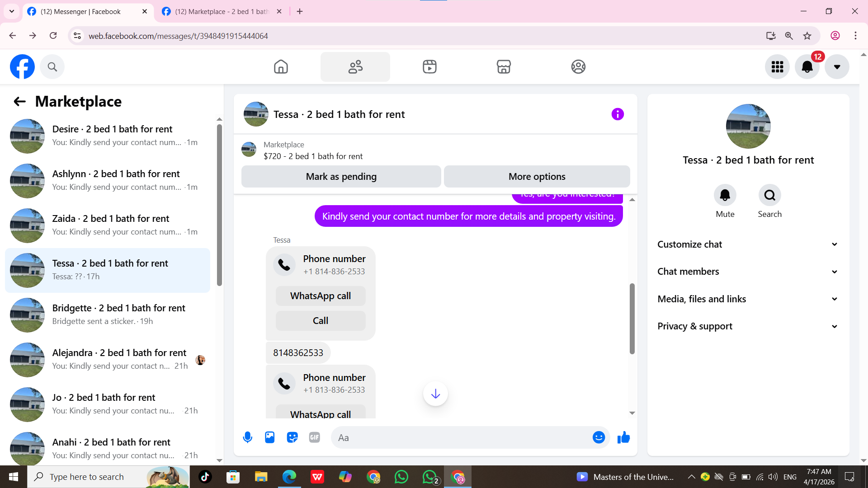Viewport: 868px width, 488px height.
Task: Open Marketplace from top navigation
Action: pos(504,67)
